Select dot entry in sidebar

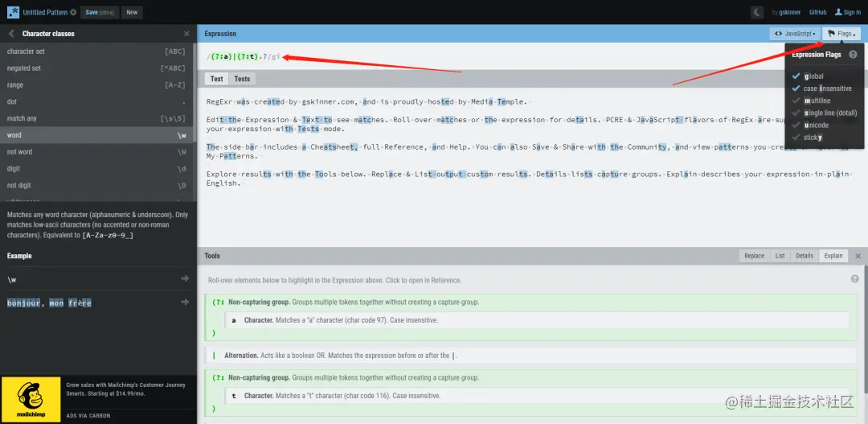point(96,101)
